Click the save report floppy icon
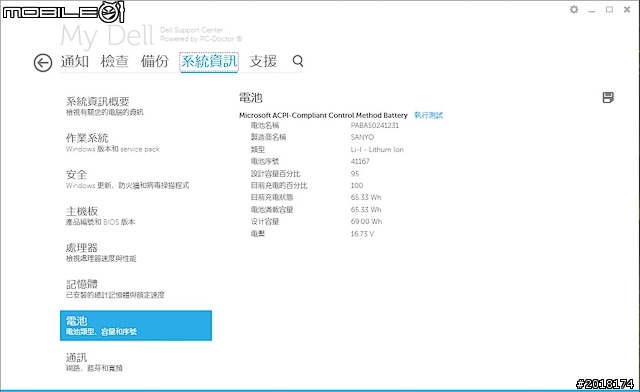This screenshot has height=392, width=640. point(608,98)
